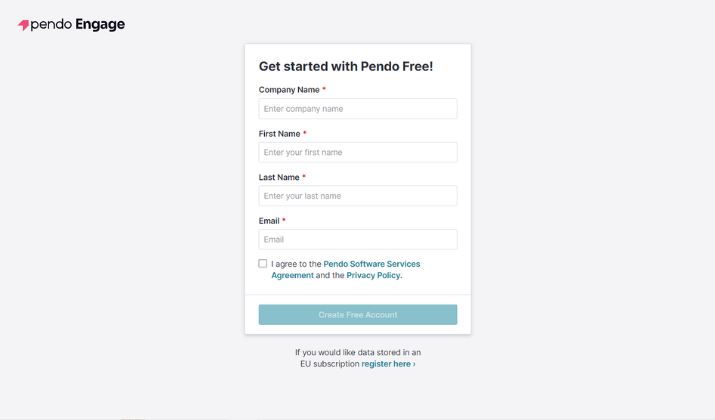Click the pink Pendo logo icon
This screenshot has width=715, height=420.
click(x=24, y=25)
